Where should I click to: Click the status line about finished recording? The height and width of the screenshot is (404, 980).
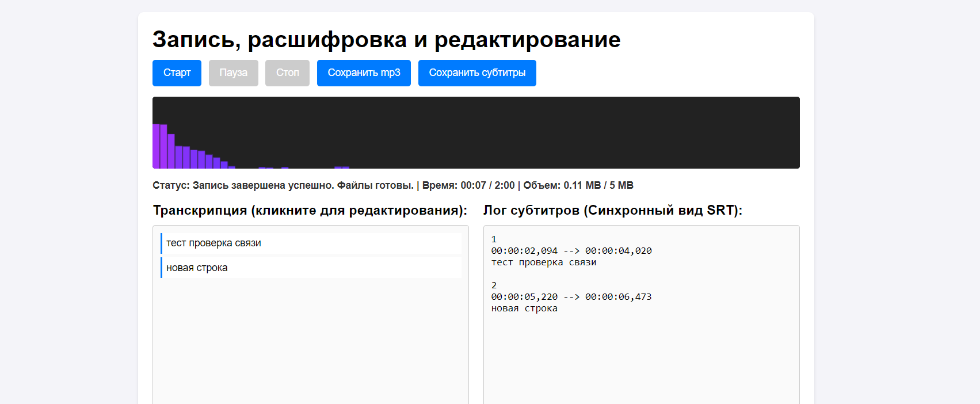click(x=393, y=185)
